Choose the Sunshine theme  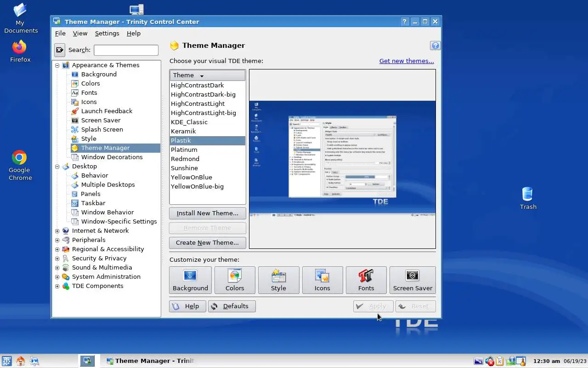pyautogui.click(x=208, y=168)
